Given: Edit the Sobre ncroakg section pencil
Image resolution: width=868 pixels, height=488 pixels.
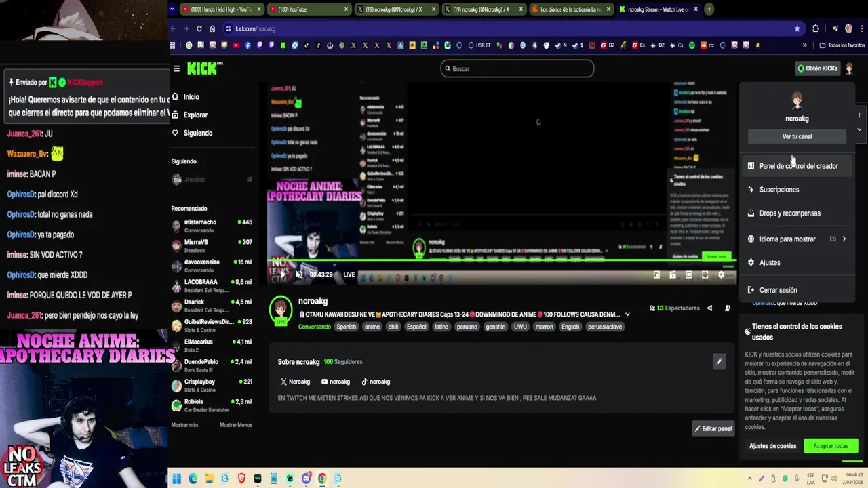Looking at the screenshot, I should (719, 362).
